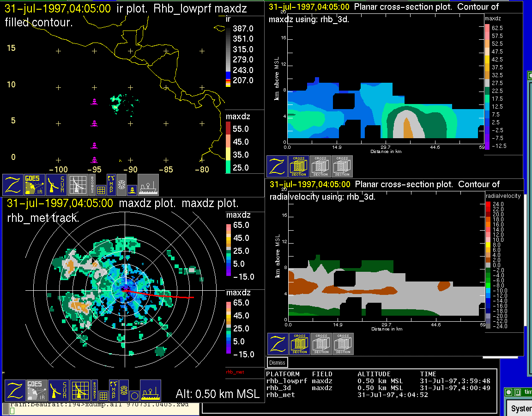Click the ship platform icon in top panel
Viewport: 532px width, 416px height.
coord(148,185)
